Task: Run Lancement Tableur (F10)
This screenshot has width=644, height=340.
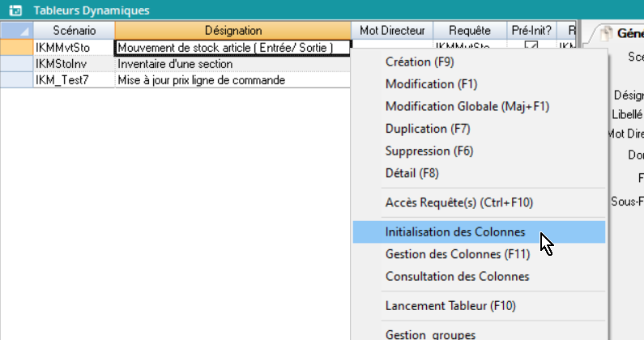Action: [x=450, y=306]
